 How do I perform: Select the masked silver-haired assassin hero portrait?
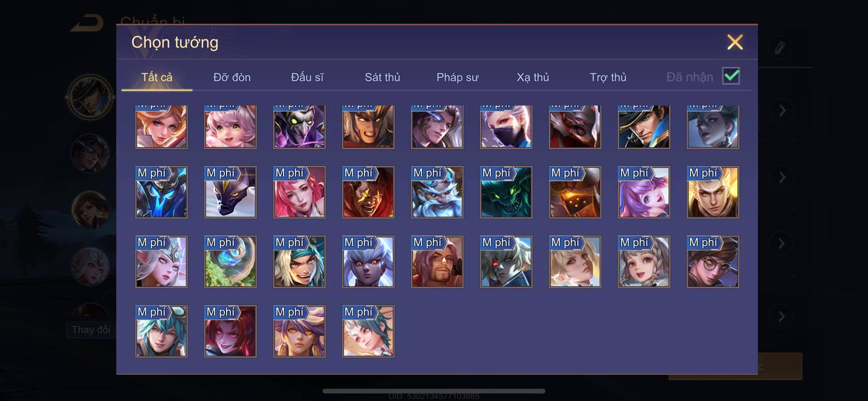tap(506, 127)
